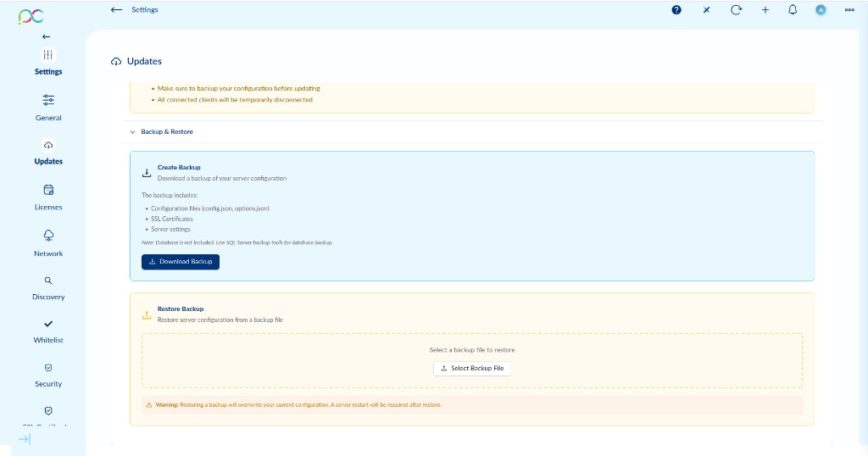Click the Create Backup download icon

tap(147, 173)
